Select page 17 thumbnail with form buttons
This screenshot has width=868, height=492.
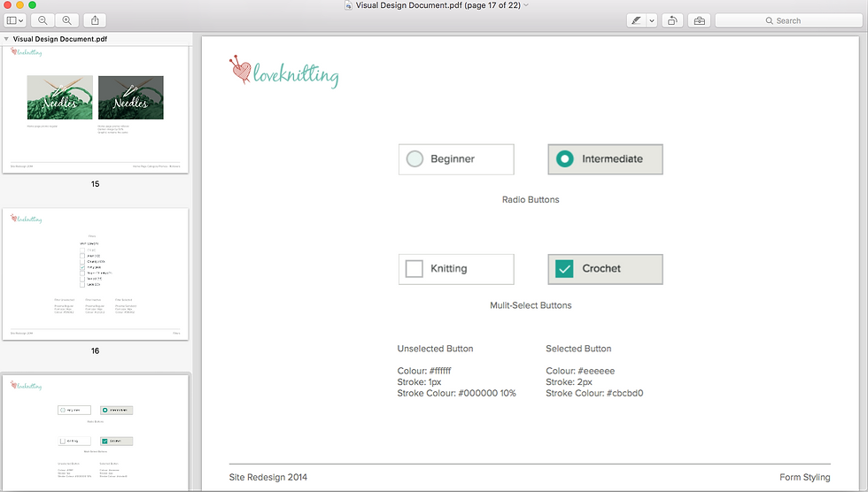[96, 433]
